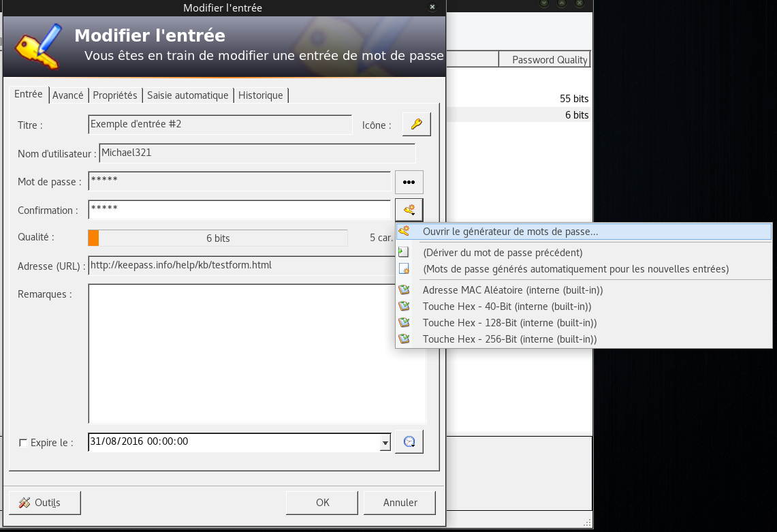Expand the expiry date dropdown arrow
777x532 pixels.
pos(385,442)
